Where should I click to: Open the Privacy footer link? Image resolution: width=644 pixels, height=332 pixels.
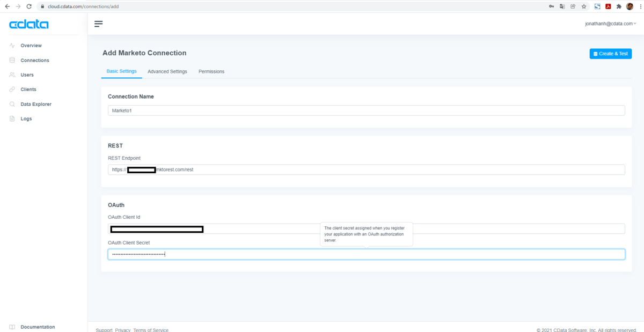pyautogui.click(x=123, y=330)
